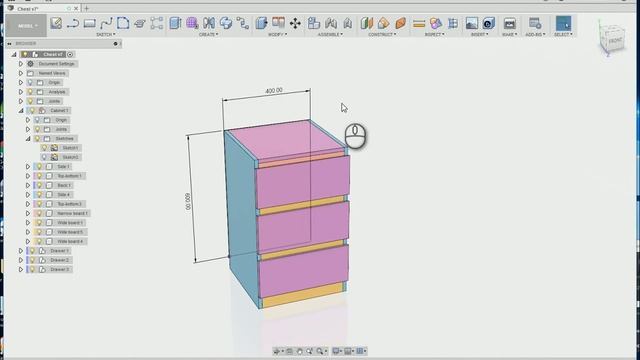Toggle visibility bulb for Analysis folder
Viewport: 640px width, 360px height.
pos(30,92)
